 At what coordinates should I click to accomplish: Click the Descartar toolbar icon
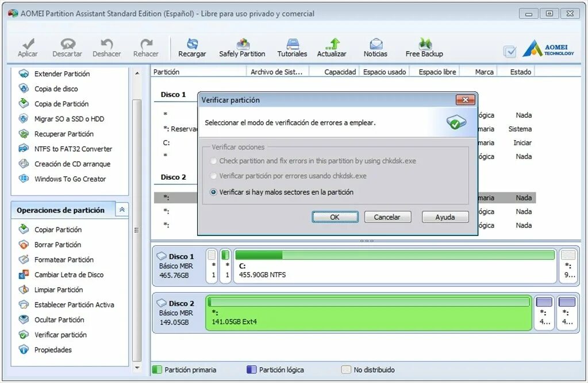click(67, 48)
